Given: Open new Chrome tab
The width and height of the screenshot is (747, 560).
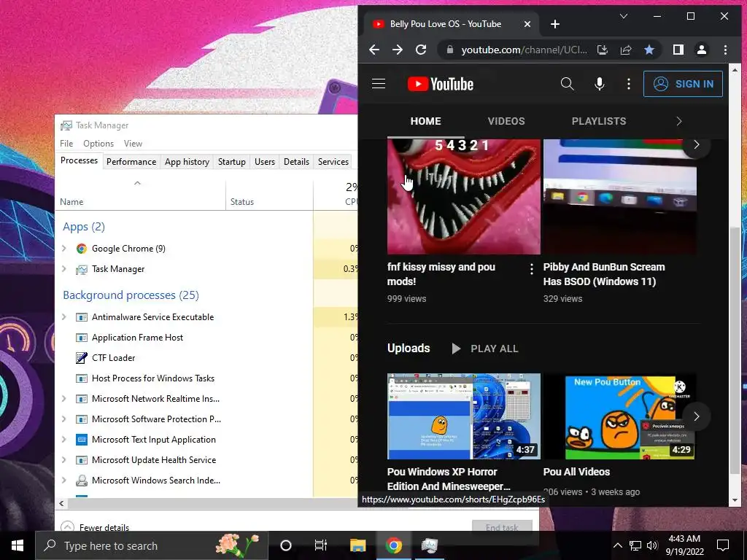Looking at the screenshot, I should 555,24.
